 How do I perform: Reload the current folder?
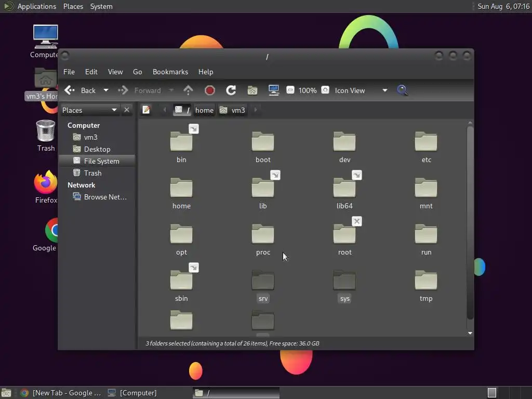[x=231, y=90]
